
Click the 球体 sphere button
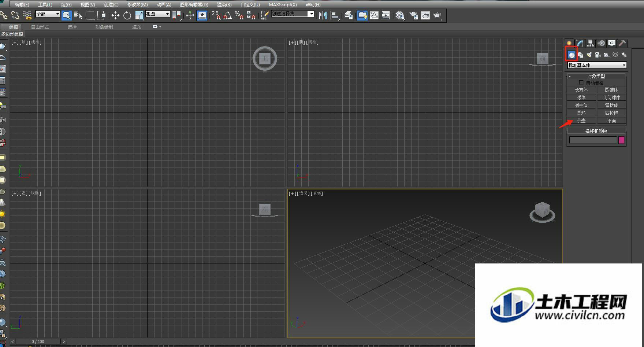pos(581,97)
